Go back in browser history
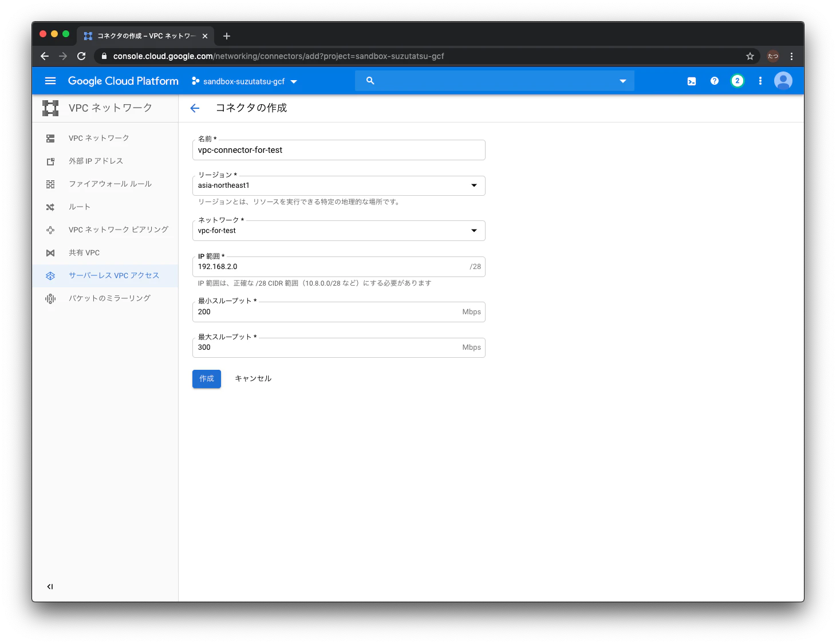 pyautogui.click(x=45, y=56)
